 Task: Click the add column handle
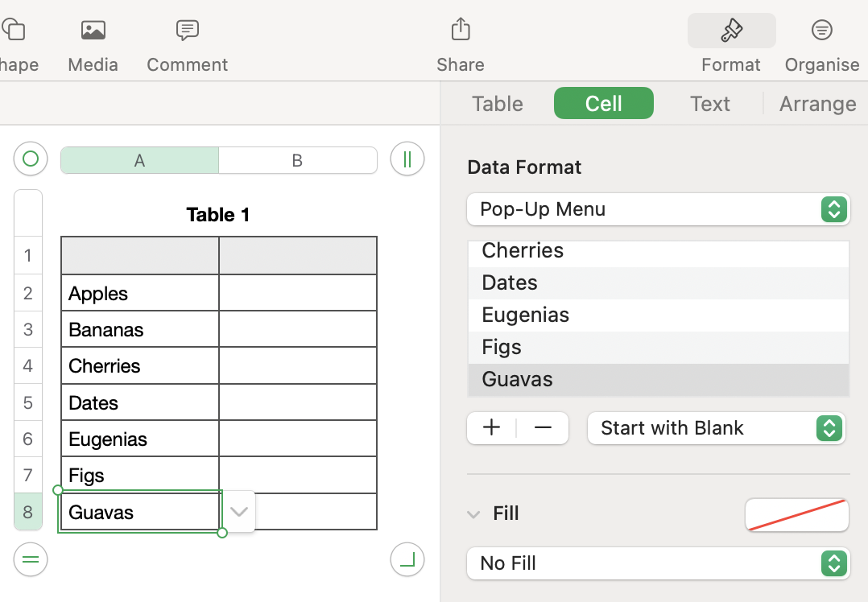407,159
